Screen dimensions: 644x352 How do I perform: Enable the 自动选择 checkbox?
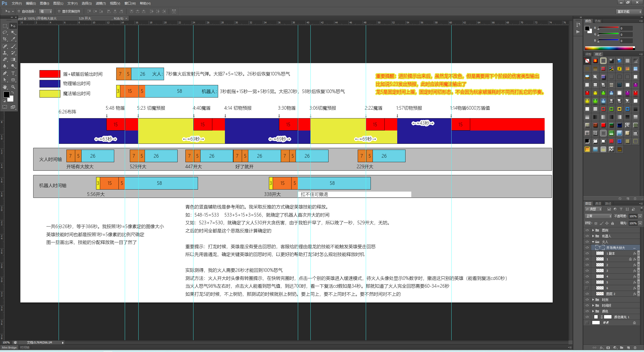[19, 11]
